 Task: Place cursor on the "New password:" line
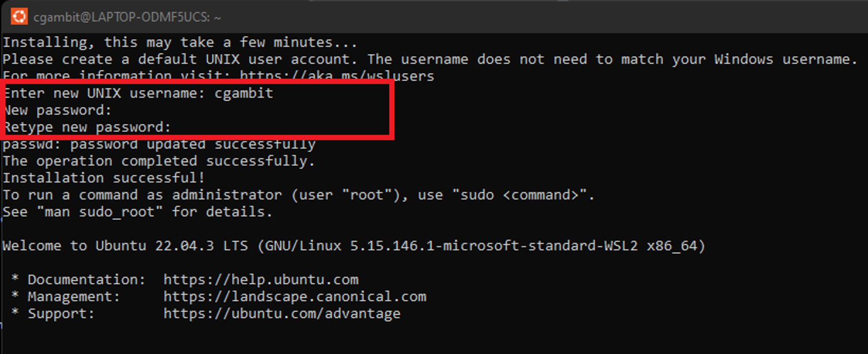(58, 110)
